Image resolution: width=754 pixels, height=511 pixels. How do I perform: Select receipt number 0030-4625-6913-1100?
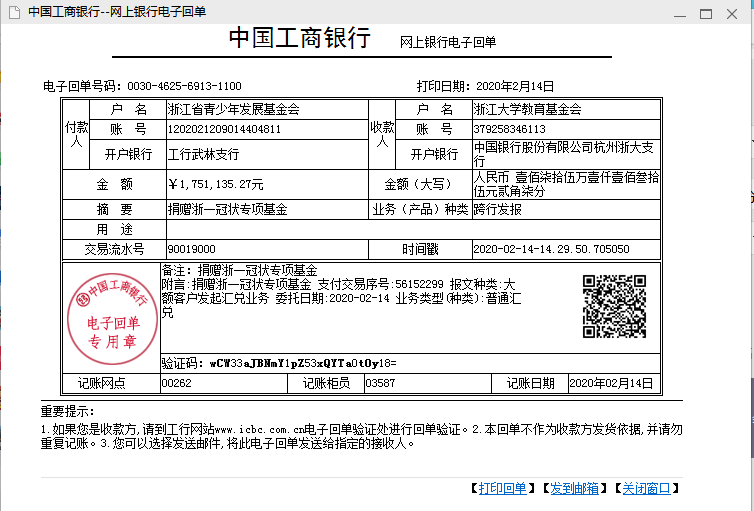click(184, 87)
